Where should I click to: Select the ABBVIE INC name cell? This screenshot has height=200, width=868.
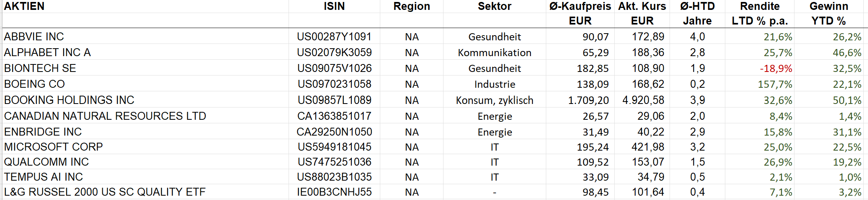pos(34,37)
